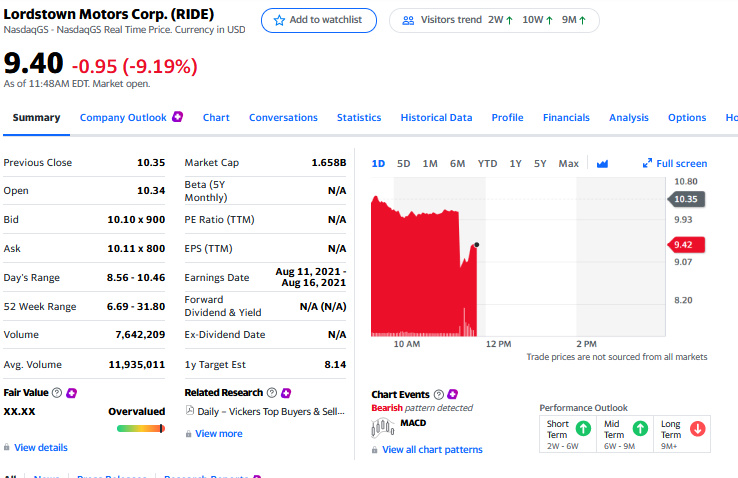Switch to the Options tab
This screenshot has width=738, height=478.
(x=687, y=118)
